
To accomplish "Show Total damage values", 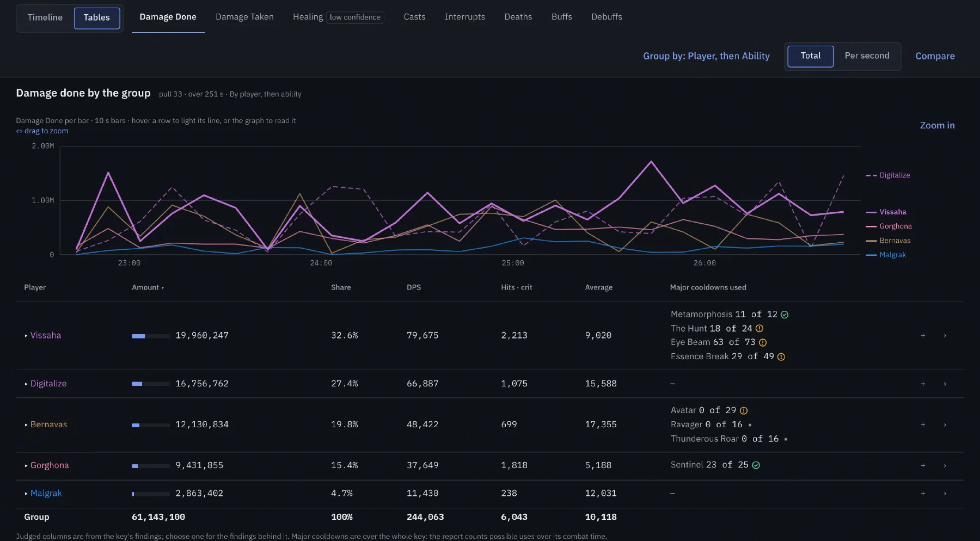I will pos(811,56).
